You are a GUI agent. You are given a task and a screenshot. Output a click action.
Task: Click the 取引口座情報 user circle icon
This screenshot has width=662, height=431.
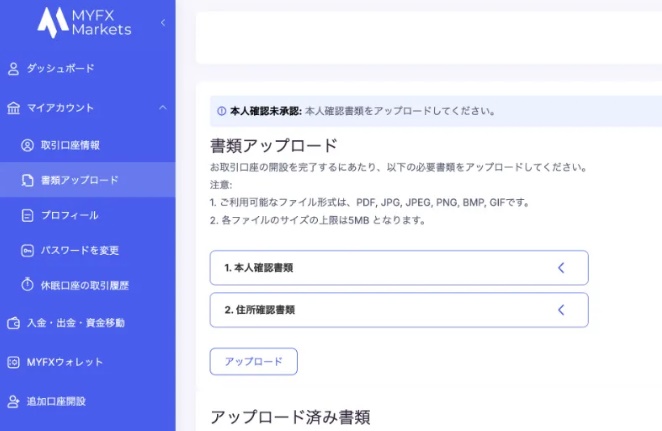click(x=27, y=145)
